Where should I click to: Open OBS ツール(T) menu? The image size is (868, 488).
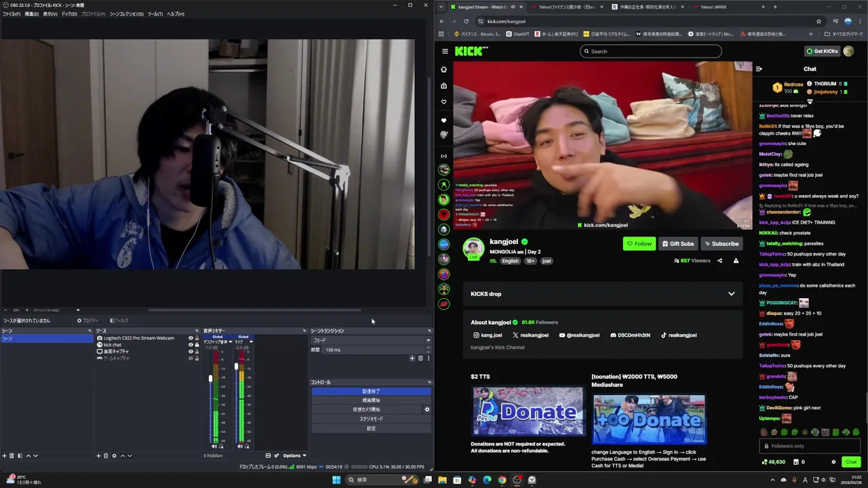155,14
